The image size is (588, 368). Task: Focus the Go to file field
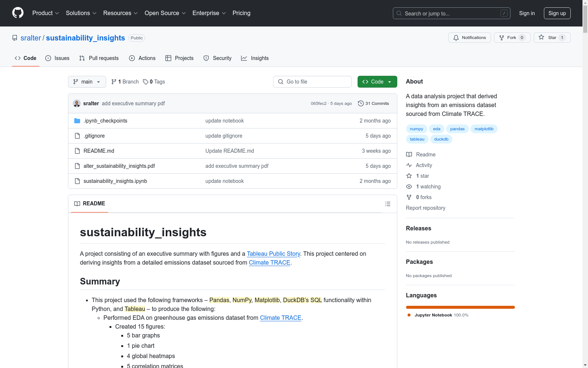pyautogui.click(x=312, y=82)
